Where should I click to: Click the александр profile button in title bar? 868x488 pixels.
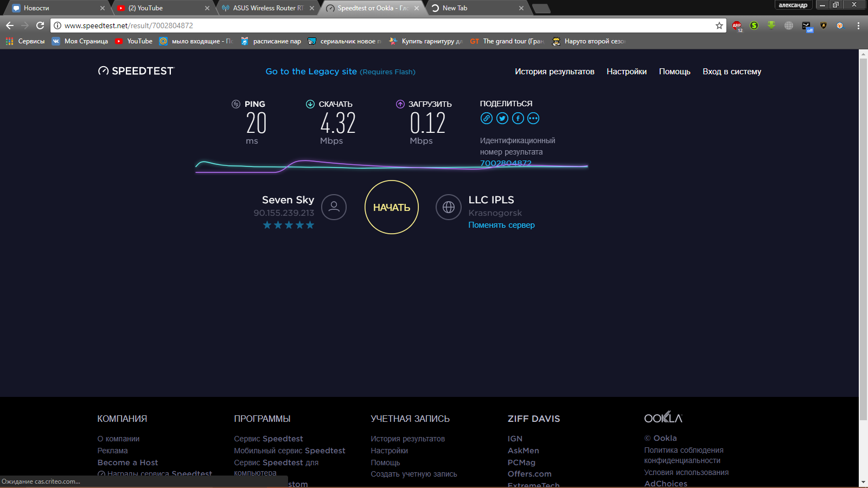point(793,5)
